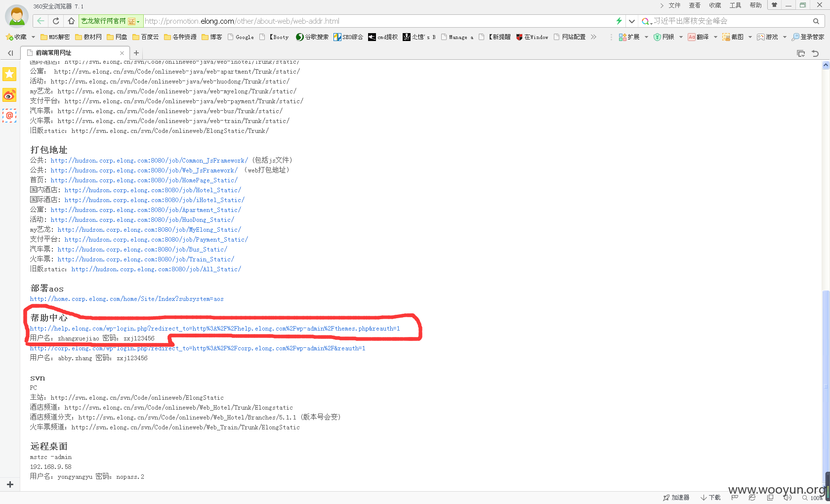Open the 截图 screenshot tool
Image resolution: width=830 pixels, height=504 pixels.
point(733,37)
